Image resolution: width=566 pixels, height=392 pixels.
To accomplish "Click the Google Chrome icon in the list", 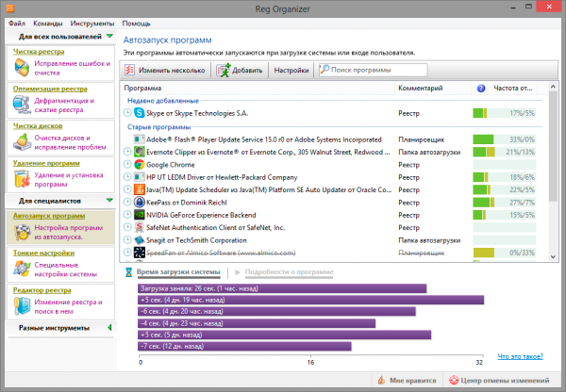I will pyautogui.click(x=140, y=165).
